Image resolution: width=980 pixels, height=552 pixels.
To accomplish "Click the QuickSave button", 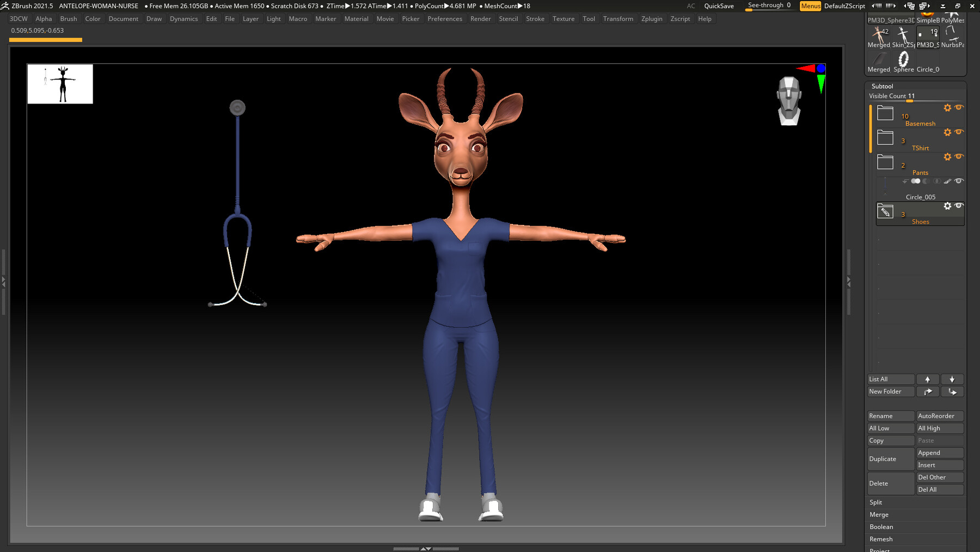I will point(719,6).
